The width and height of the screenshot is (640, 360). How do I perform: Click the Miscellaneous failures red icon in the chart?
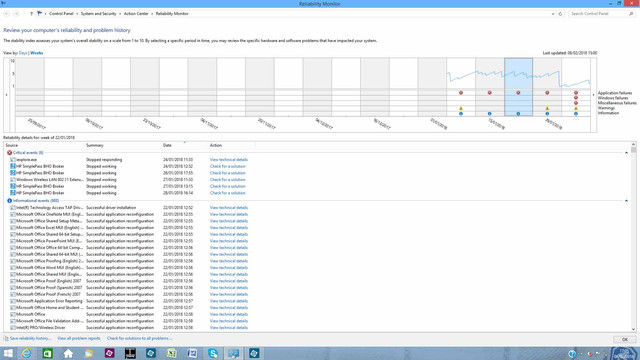tap(576, 103)
